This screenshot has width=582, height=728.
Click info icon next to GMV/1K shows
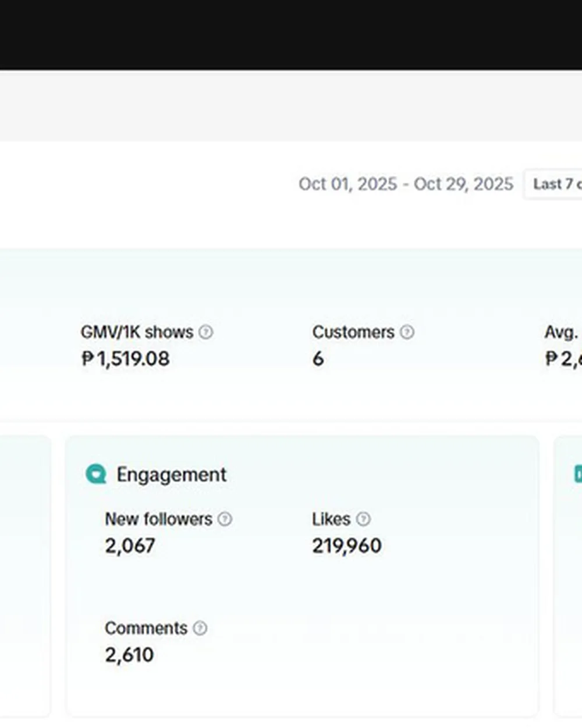point(206,332)
